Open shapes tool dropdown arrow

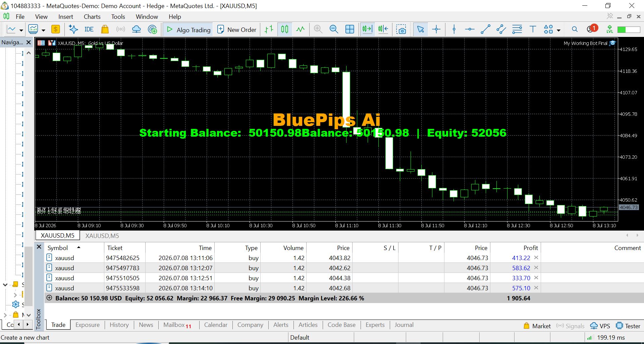[558, 30]
